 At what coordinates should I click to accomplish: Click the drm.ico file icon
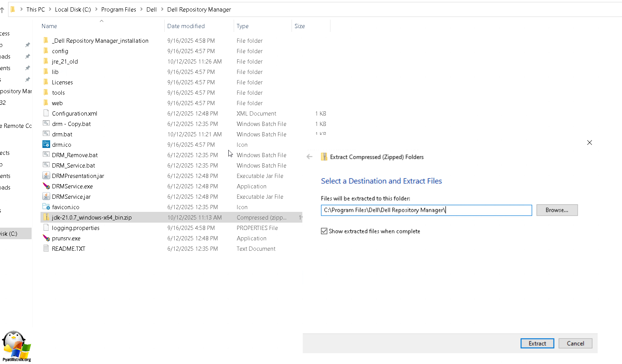tap(46, 144)
